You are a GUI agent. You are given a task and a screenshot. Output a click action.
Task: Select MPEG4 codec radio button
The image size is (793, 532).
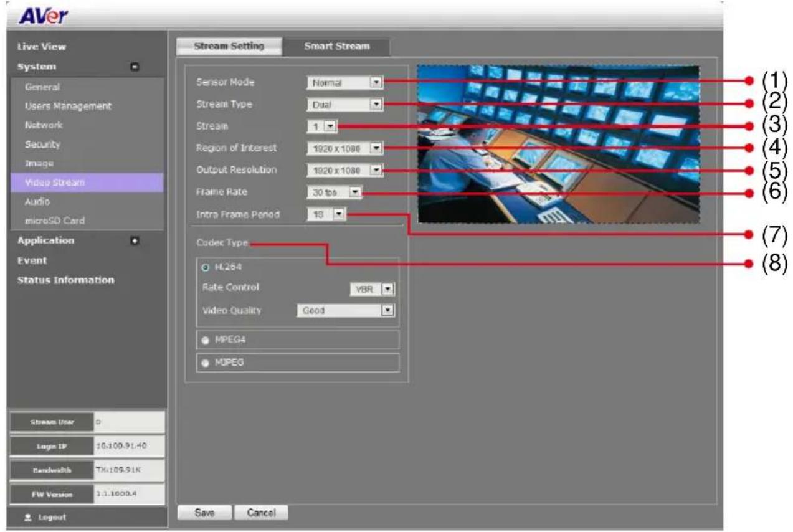pos(205,341)
